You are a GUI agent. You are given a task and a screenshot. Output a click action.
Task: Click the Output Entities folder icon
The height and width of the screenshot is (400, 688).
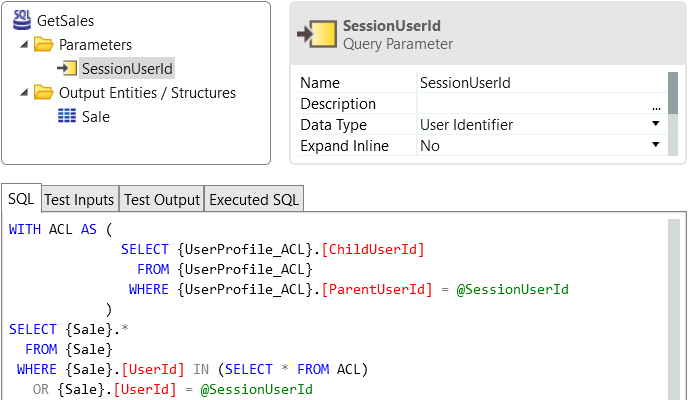tap(43, 93)
